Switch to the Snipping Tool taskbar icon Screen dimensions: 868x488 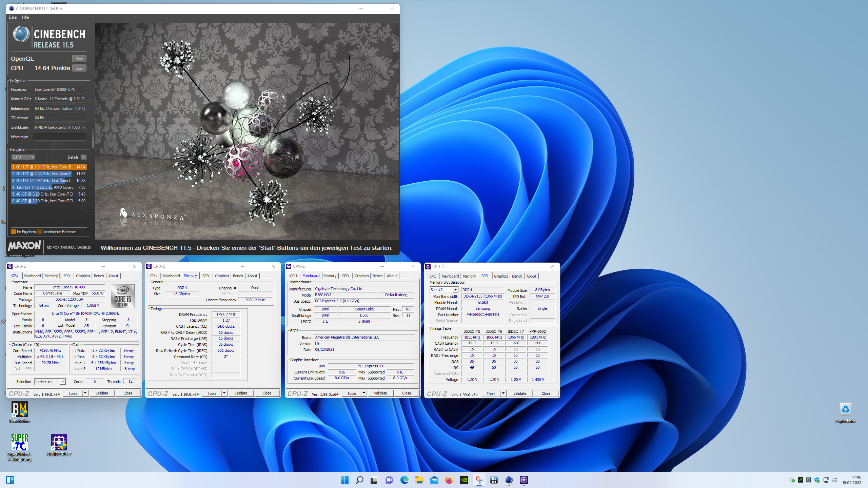479,480
